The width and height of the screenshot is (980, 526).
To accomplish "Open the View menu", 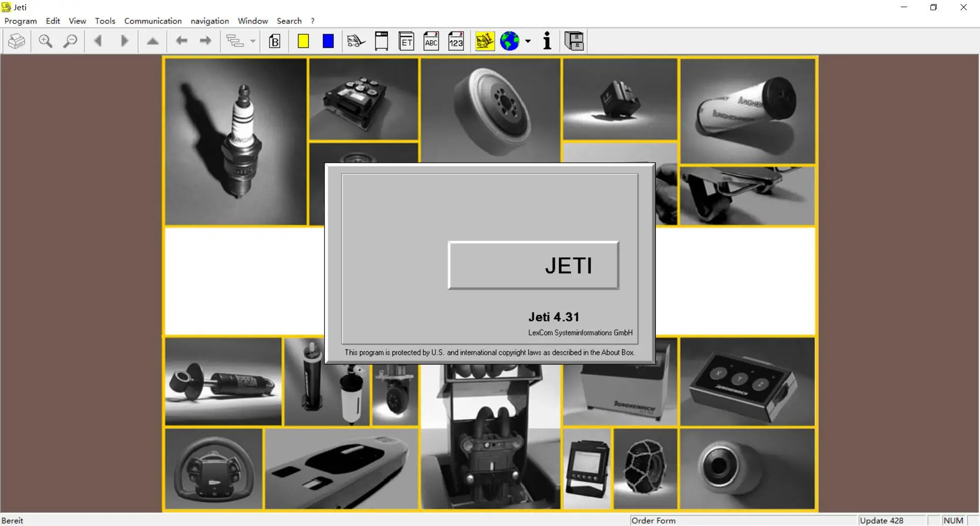I will tap(78, 21).
